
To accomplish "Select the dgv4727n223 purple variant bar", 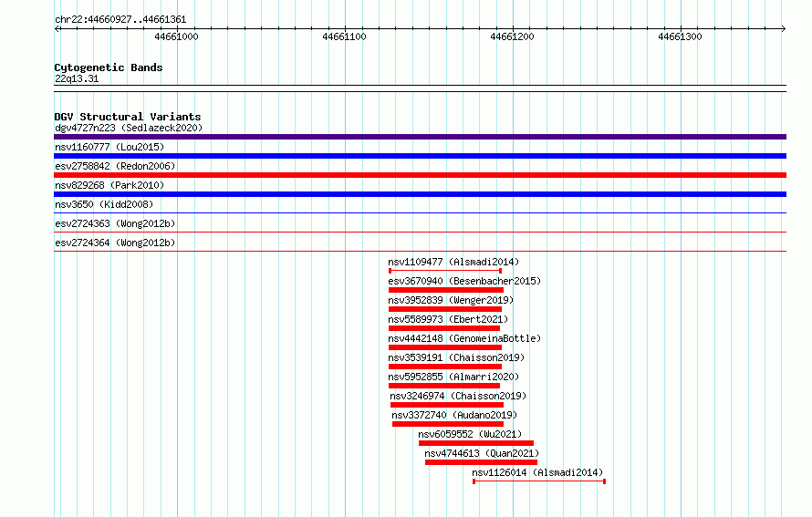I will pos(420,137).
